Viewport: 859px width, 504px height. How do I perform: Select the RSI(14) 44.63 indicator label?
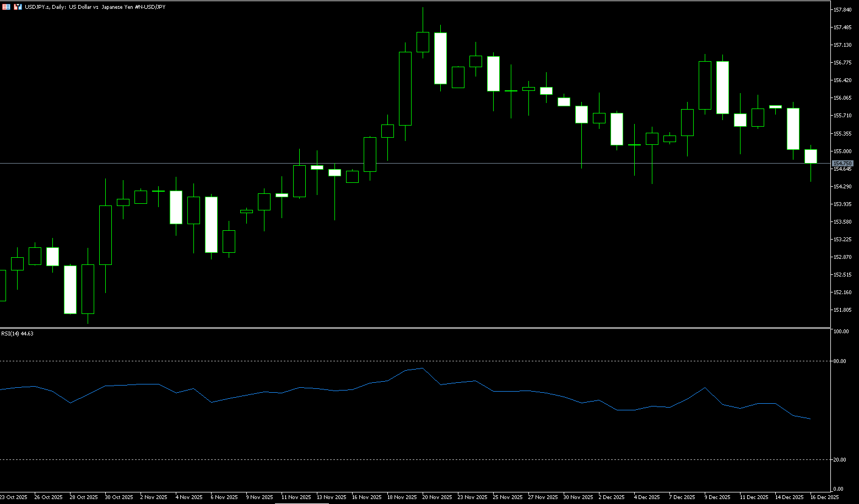click(17, 333)
